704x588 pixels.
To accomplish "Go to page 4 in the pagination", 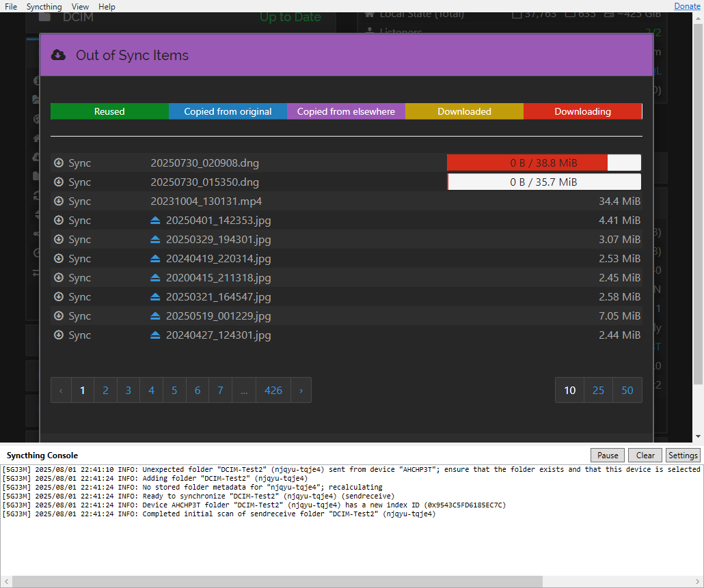I will (x=151, y=390).
